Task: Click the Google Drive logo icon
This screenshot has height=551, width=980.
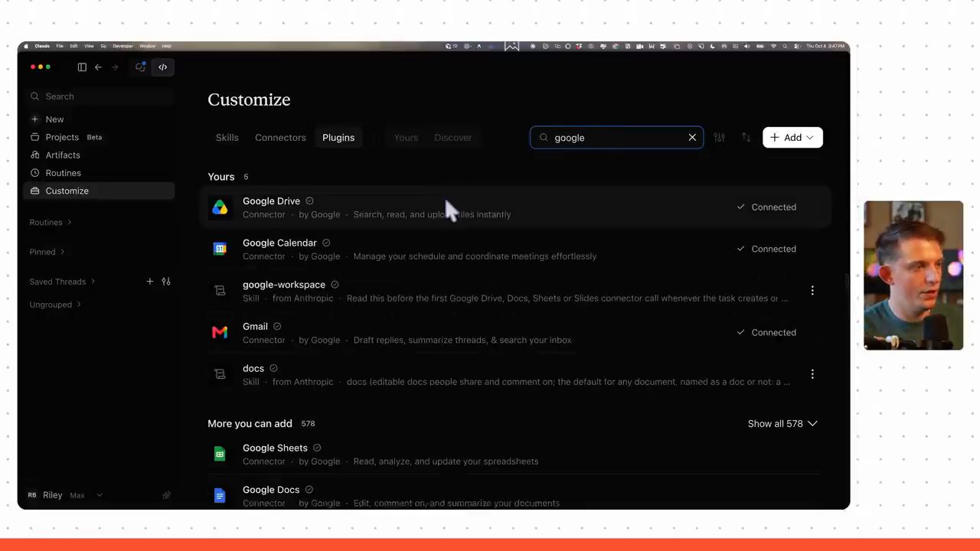Action: [220, 207]
